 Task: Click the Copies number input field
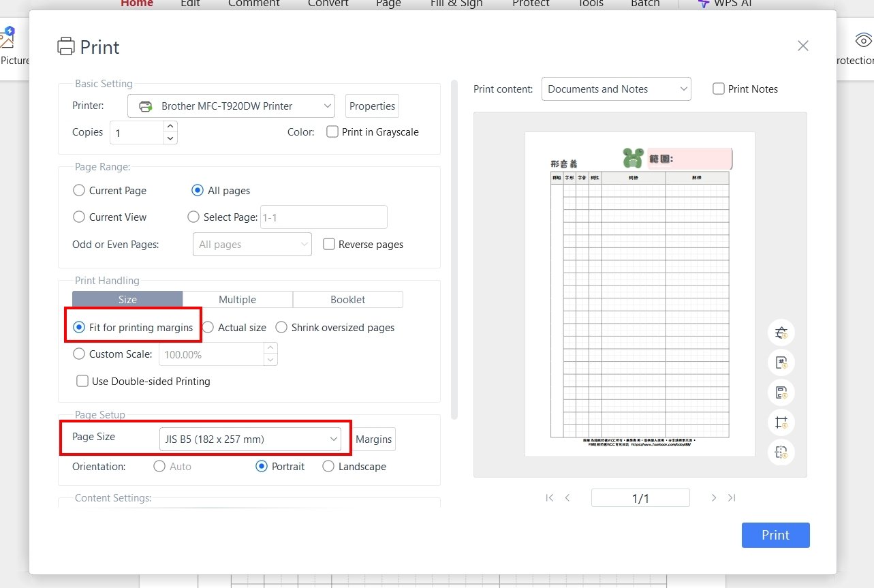[x=138, y=133]
